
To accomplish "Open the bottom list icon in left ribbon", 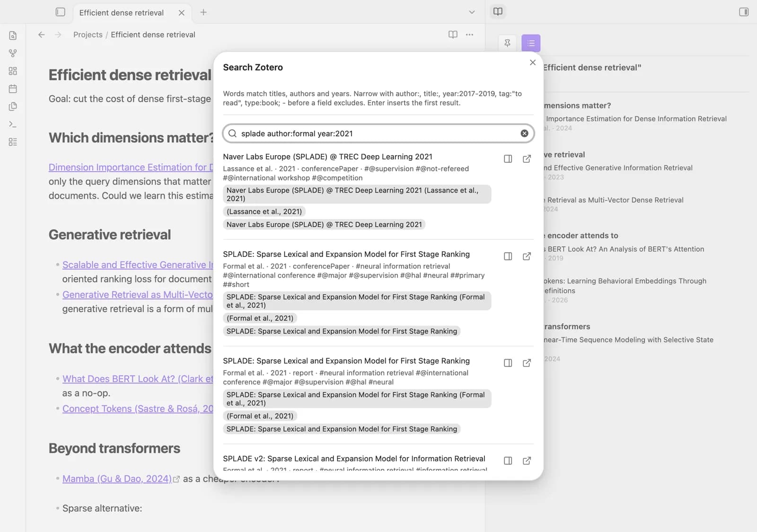I will (13, 142).
